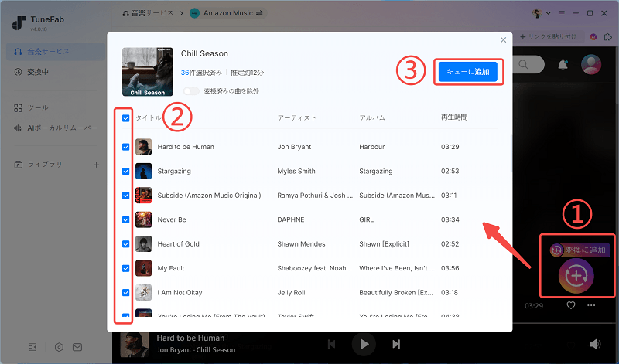
Task: Click タイトル column header
Action: coord(149,118)
